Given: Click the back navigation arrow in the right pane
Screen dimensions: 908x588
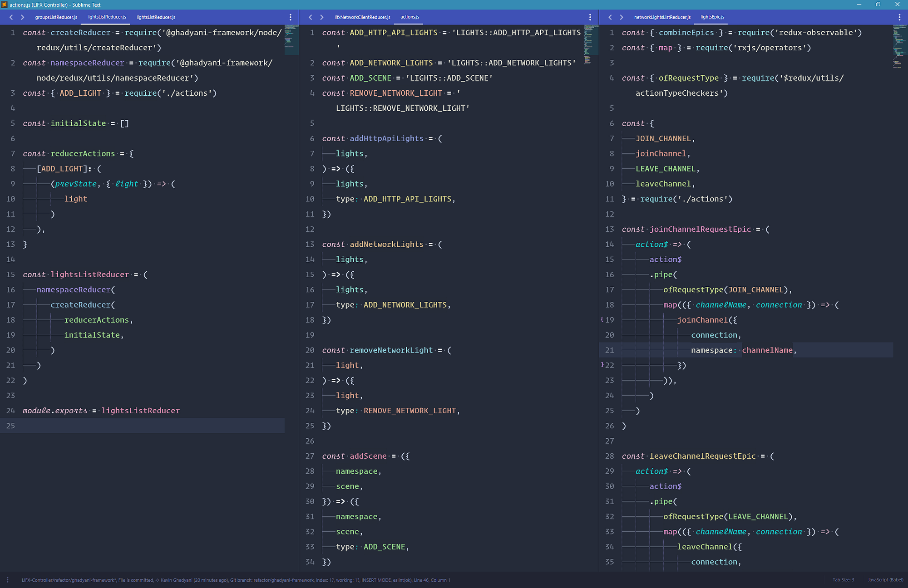Looking at the screenshot, I should click(610, 17).
